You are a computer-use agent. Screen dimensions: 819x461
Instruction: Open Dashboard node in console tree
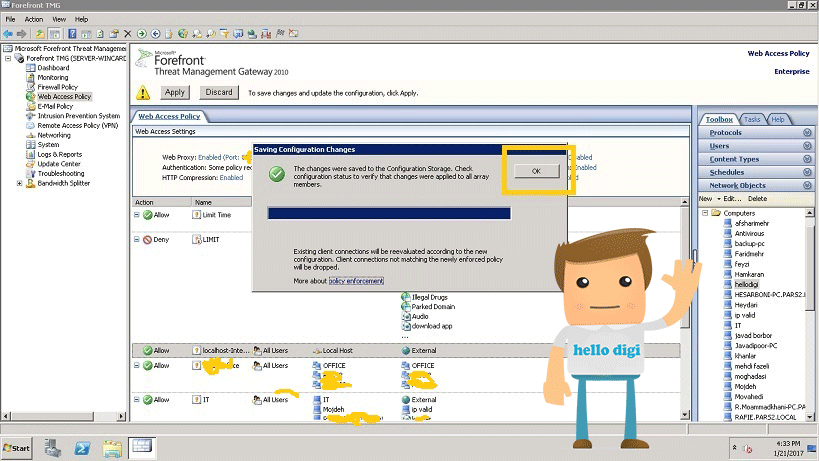53,68
